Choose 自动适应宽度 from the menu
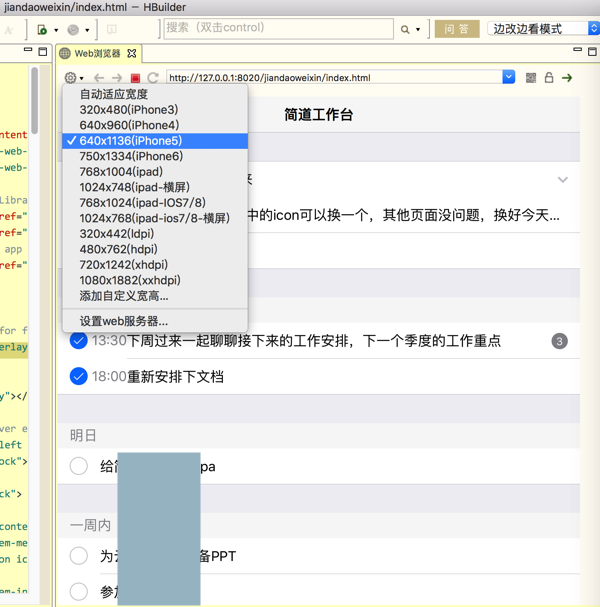This screenshot has height=607, width=600. [155, 94]
